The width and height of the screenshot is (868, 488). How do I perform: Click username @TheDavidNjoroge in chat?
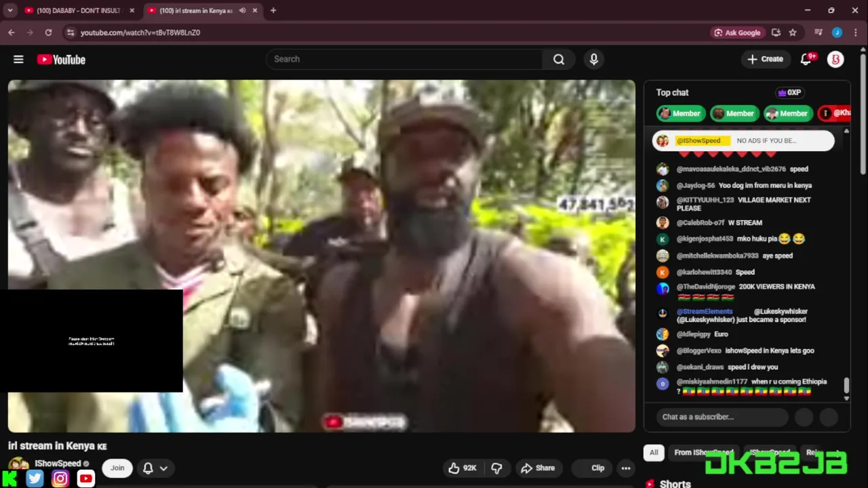(x=706, y=287)
